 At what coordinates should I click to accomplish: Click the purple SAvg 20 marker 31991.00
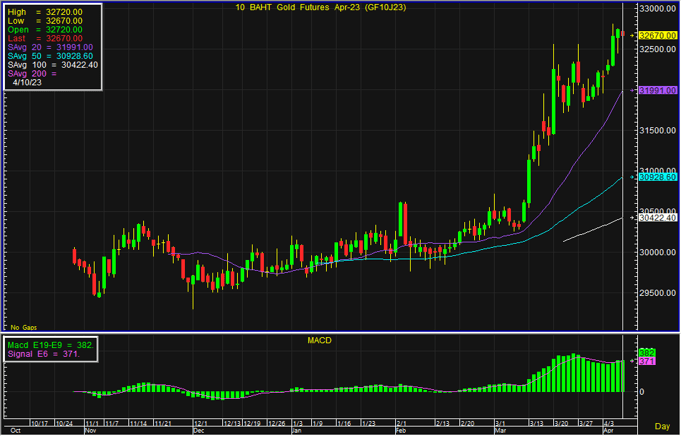click(x=651, y=91)
